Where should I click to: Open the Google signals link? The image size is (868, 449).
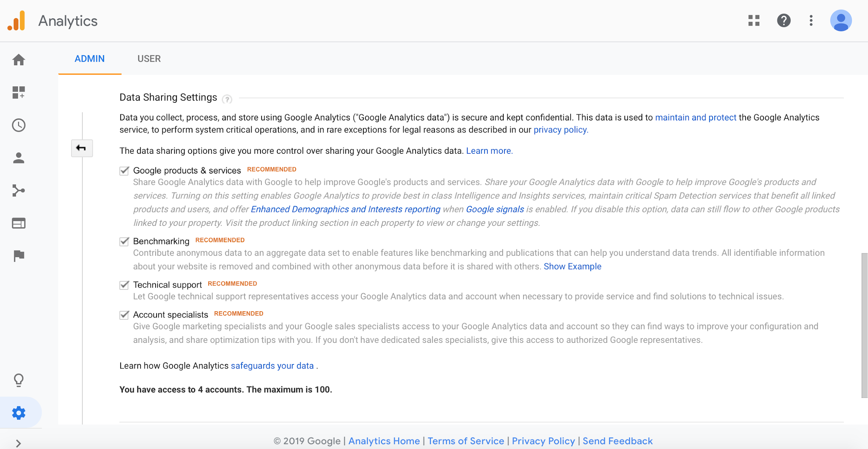[x=495, y=209]
